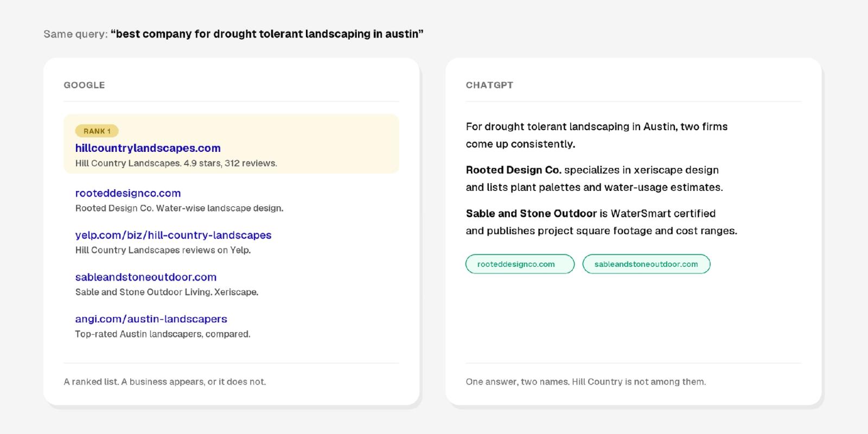Click the Rooted Design Co. bold name

pos(513,170)
